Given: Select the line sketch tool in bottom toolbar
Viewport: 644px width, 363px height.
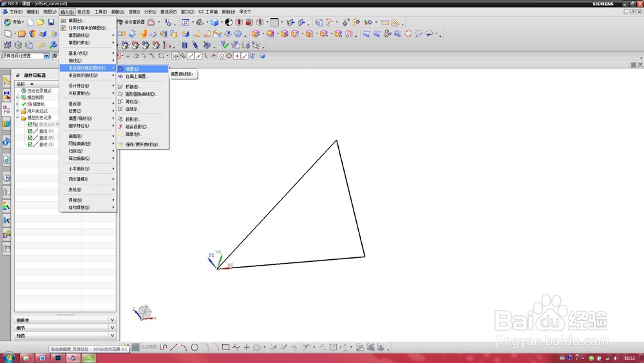Looking at the screenshot, I should coord(174,348).
